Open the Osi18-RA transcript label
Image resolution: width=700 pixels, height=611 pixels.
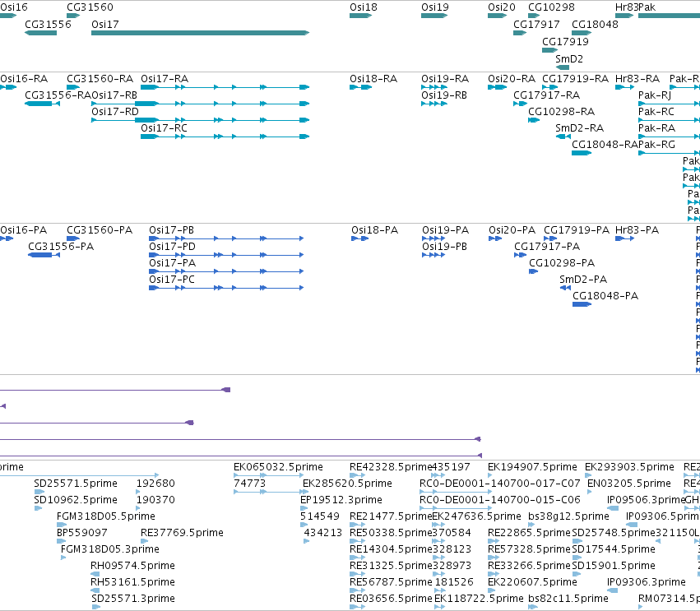(373, 79)
